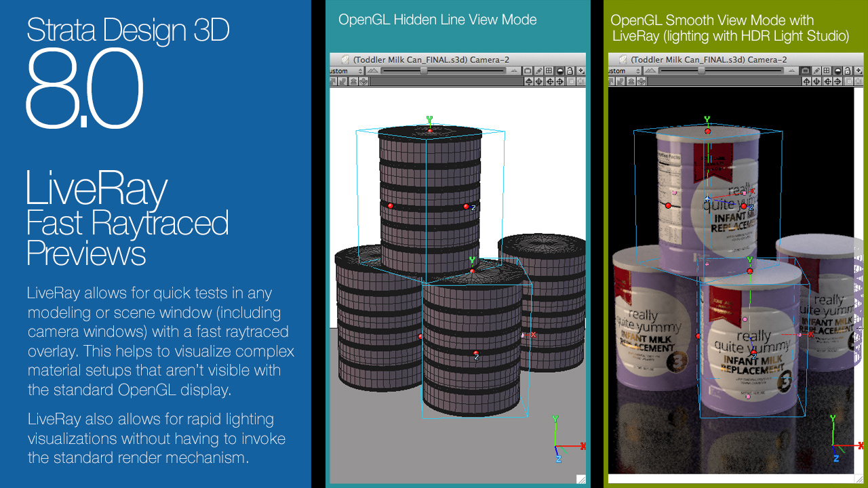Click the XYZ axis gizmo in the LiveRay viewport
The image size is (868, 488).
click(x=846, y=439)
